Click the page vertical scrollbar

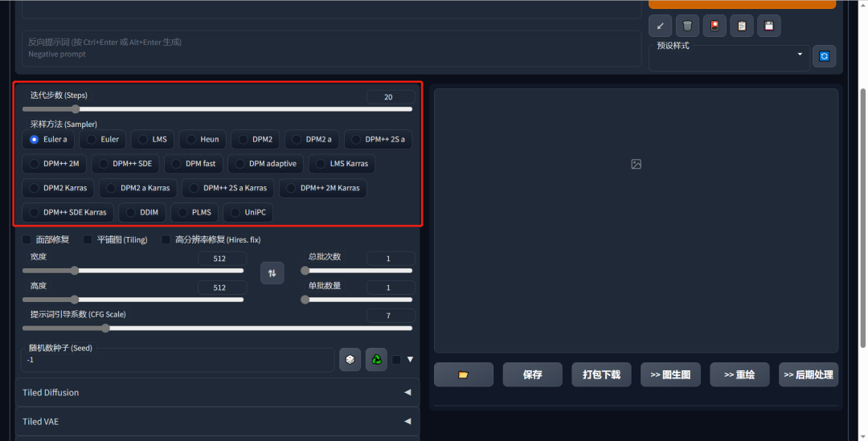click(862, 218)
